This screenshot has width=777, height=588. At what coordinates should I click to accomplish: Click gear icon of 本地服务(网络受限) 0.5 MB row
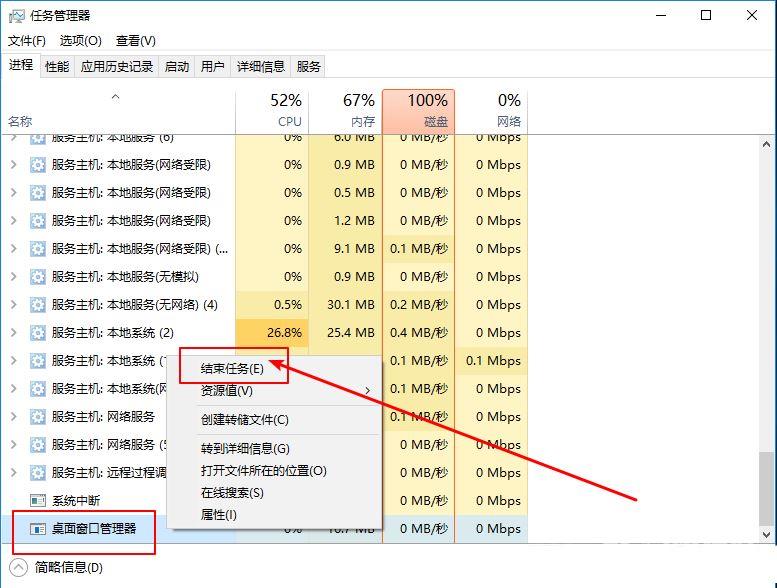pyautogui.click(x=38, y=193)
